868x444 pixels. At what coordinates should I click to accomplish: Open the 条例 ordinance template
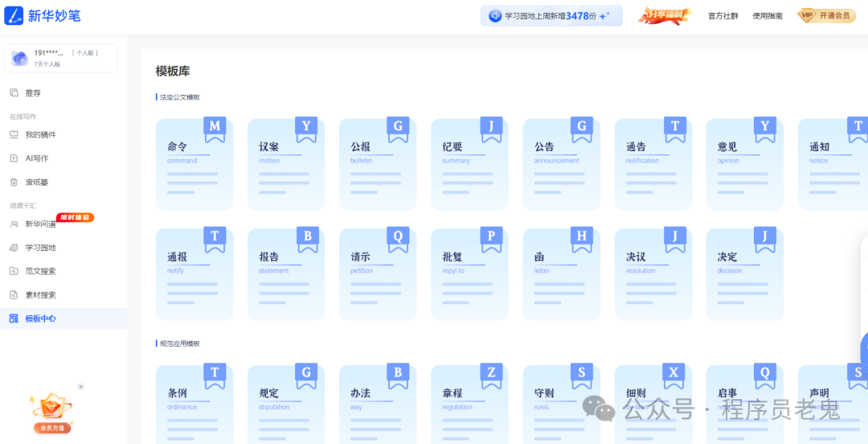tap(194, 405)
